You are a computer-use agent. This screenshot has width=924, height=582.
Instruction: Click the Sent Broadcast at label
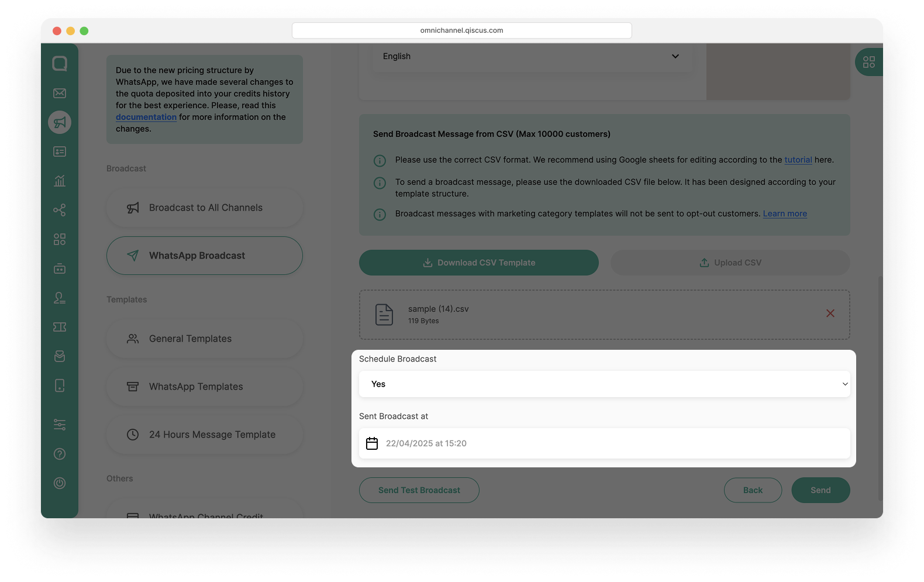pyautogui.click(x=394, y=416)
